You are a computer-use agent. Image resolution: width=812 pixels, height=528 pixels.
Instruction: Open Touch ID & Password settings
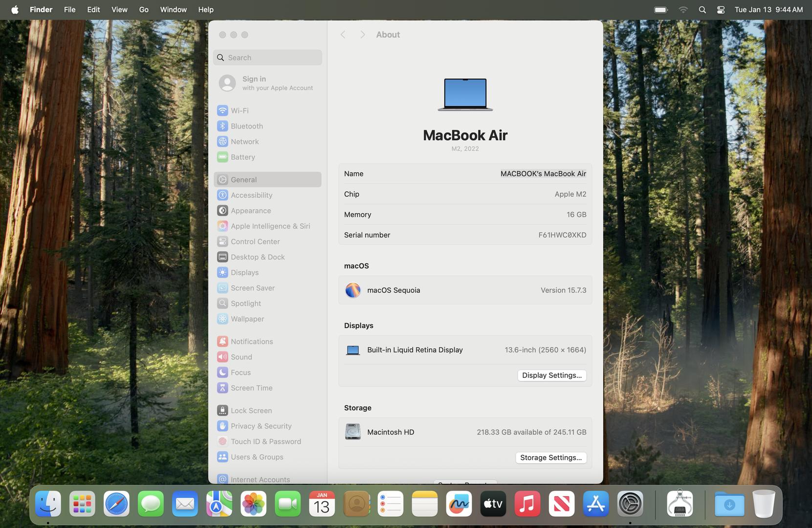pyautogui.click(x=265, y=441)
